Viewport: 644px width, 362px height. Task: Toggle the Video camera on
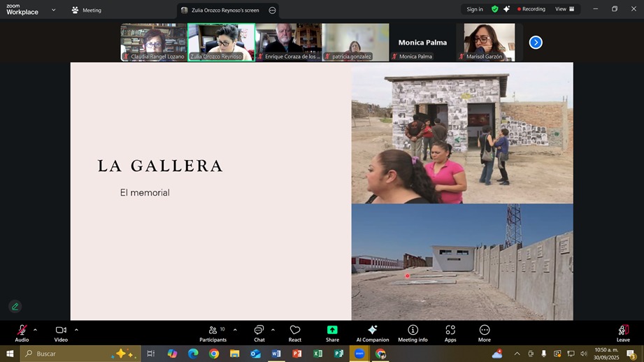[x=61, y=333]
